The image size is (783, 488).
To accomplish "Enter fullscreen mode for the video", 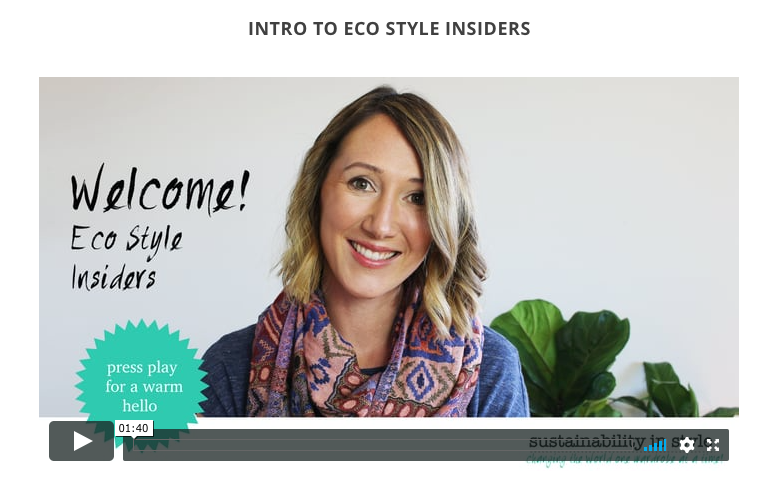I will coord(713,445).
